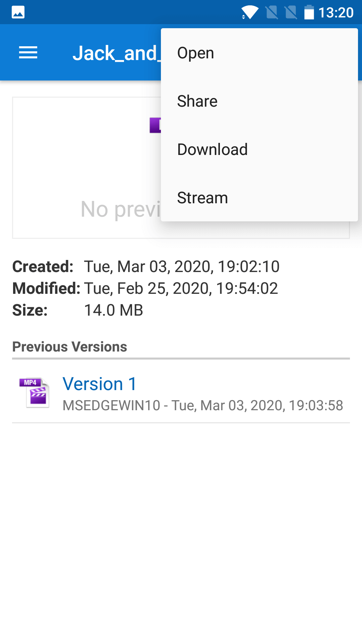Select Share in the options menu

[197, 101]
